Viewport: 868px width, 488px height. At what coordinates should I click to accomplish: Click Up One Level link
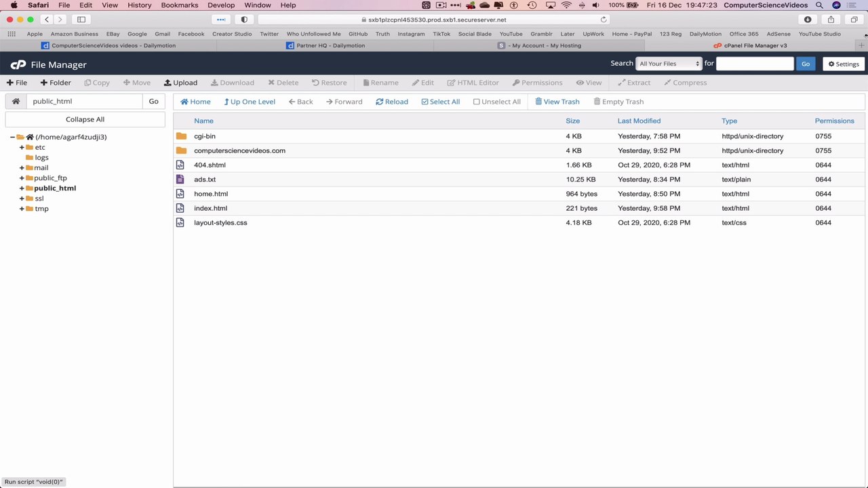[250, 102]
